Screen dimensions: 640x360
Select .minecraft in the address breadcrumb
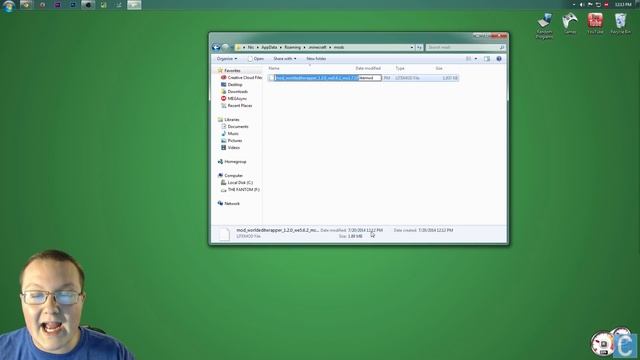pos(317,47)
